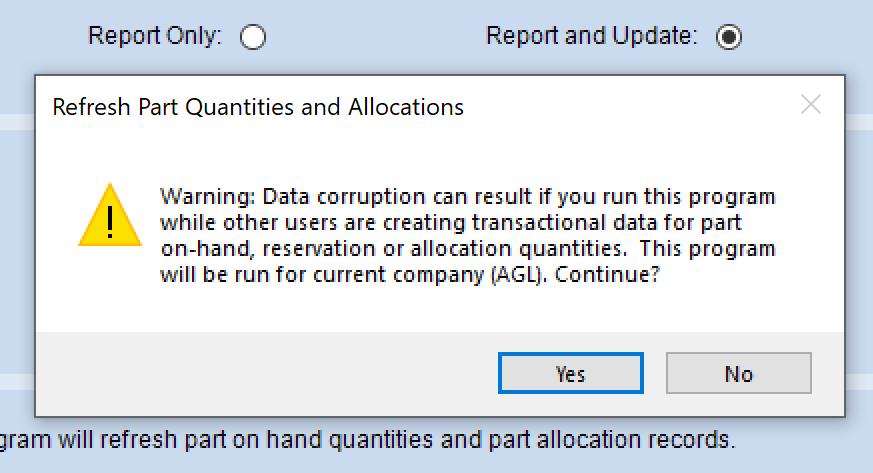This screenshot has width=873, height=473.
Task: Select the Report Only radio button
Action: [253, 37]
